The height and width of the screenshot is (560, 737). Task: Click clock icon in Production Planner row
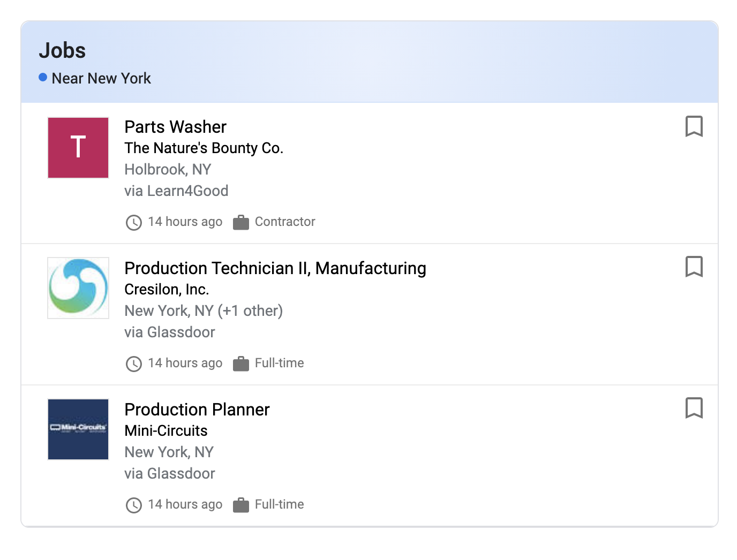click(134, 505)
